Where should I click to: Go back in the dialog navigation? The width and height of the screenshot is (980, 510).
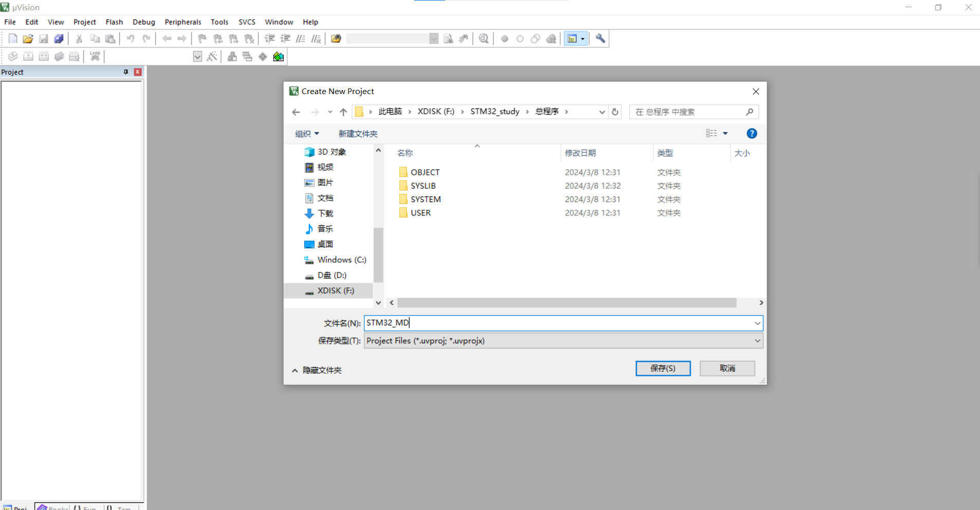coord(296,112)
